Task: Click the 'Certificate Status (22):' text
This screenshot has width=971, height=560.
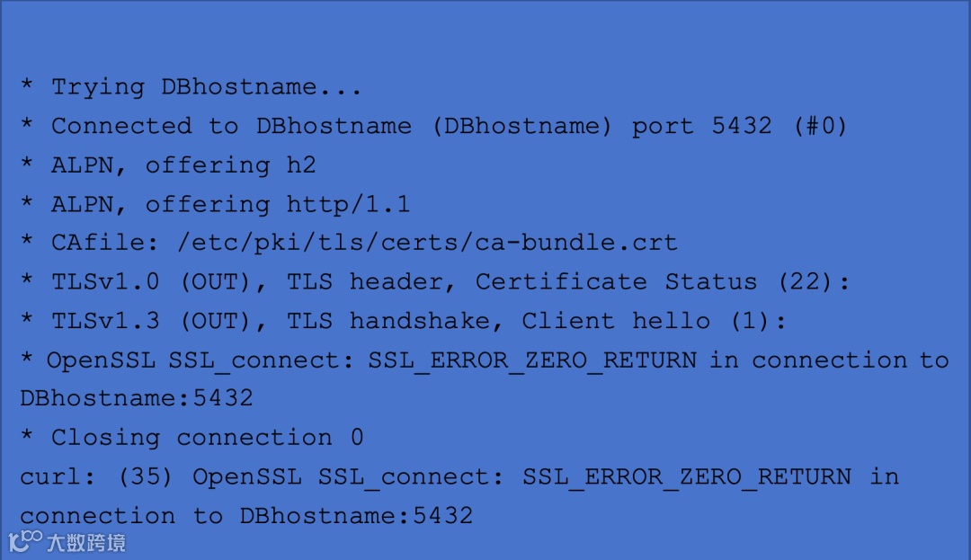Action: pyautogui.click(x=663, y=282)
